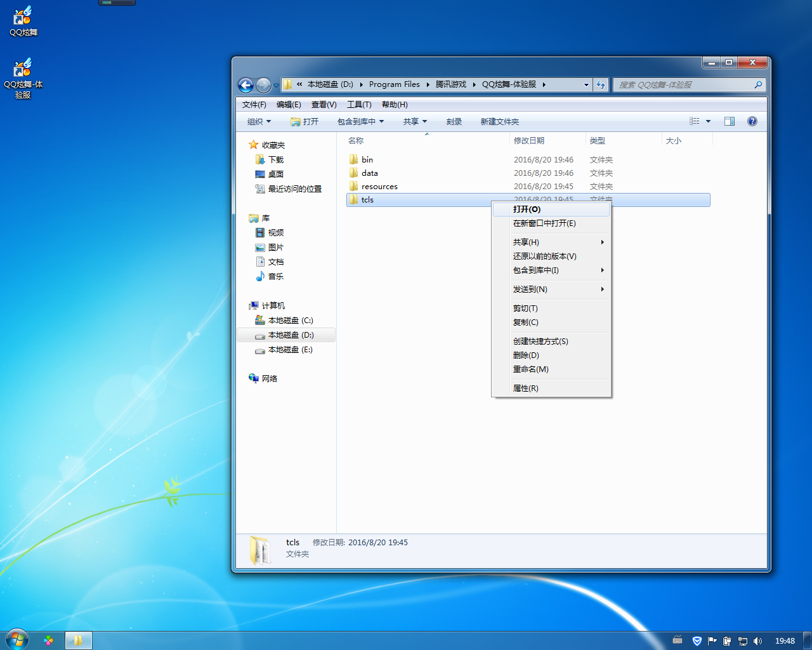Click the 视频 library icon
Viewport: 812px width, 650px height.
pos(260,233)
